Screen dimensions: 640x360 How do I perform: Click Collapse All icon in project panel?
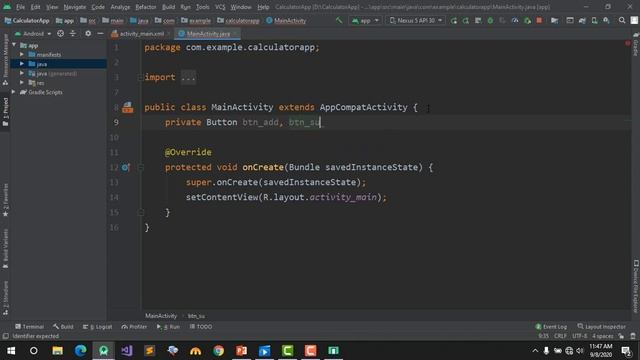click(x=73, y=33)
